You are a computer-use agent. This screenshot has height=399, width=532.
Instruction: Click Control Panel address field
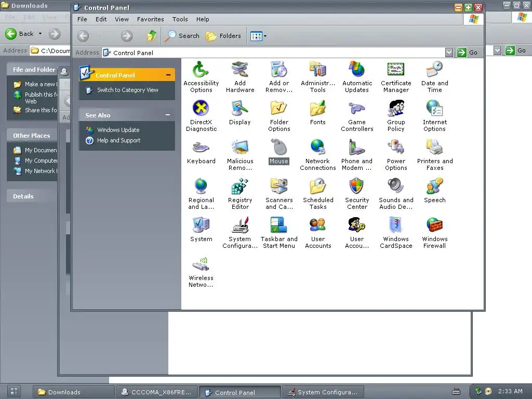coord(273,52)
